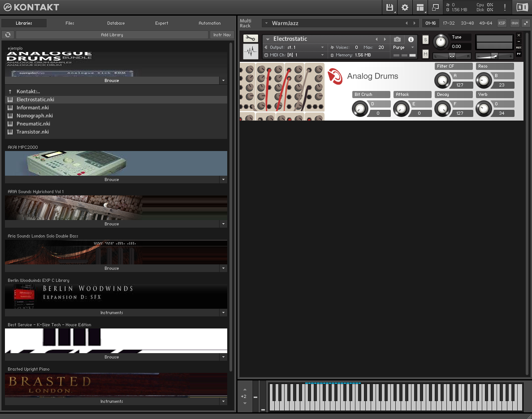Toggle the aux sends panel in rack header

pyautogui.click(x=515, y=23)
